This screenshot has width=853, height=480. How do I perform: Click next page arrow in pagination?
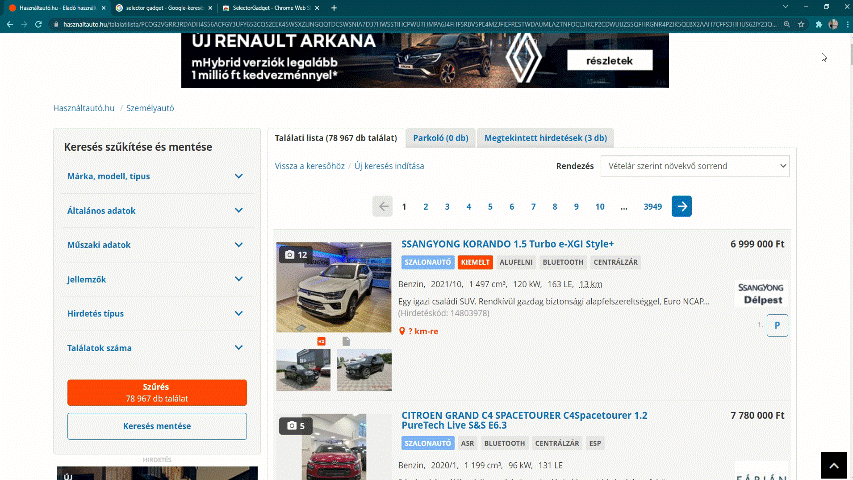point(682,206)
